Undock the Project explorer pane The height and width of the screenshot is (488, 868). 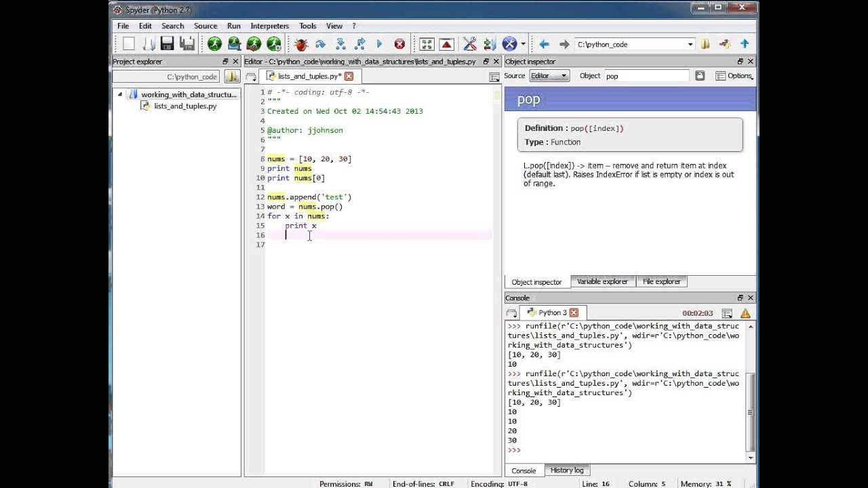(x=226, y=62)
